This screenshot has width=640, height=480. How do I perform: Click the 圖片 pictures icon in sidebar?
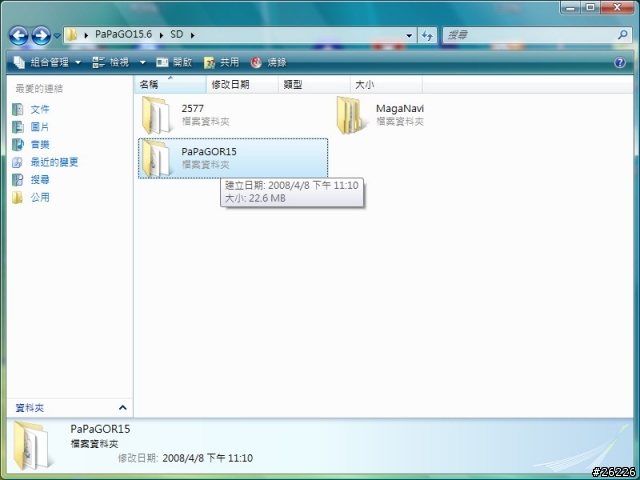point(18,127)
